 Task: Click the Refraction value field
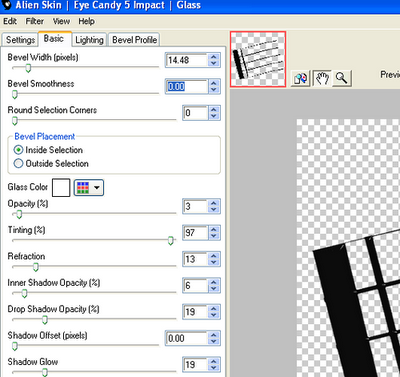(195, 259)
